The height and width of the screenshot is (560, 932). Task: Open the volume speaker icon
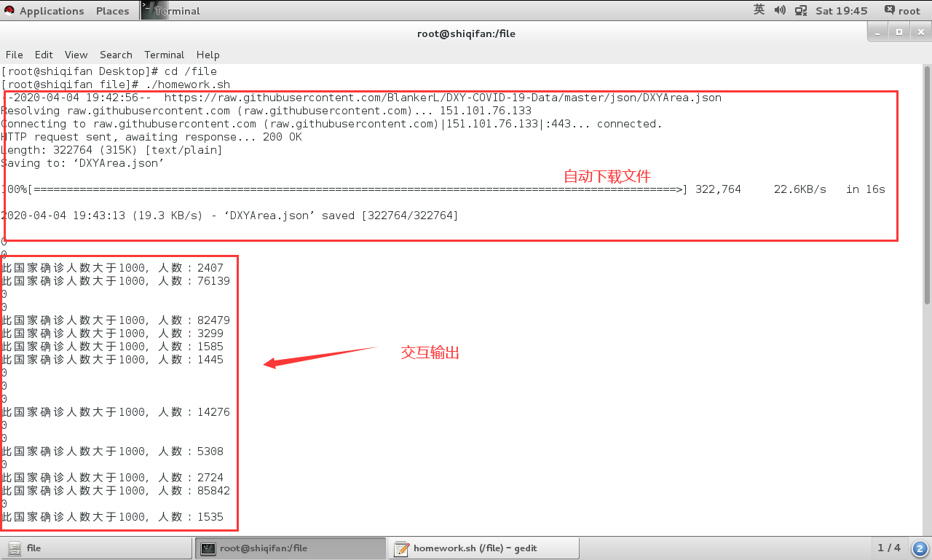pos(780,10)
